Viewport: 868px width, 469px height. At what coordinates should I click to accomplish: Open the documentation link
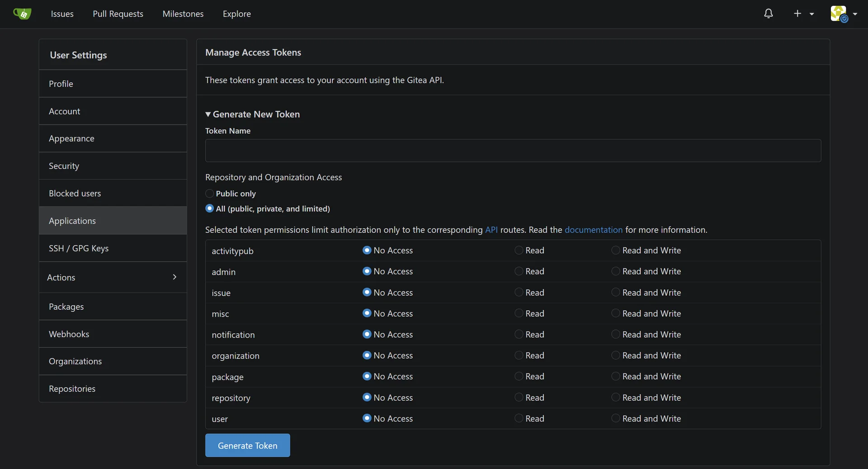click(x=594, y=230)
